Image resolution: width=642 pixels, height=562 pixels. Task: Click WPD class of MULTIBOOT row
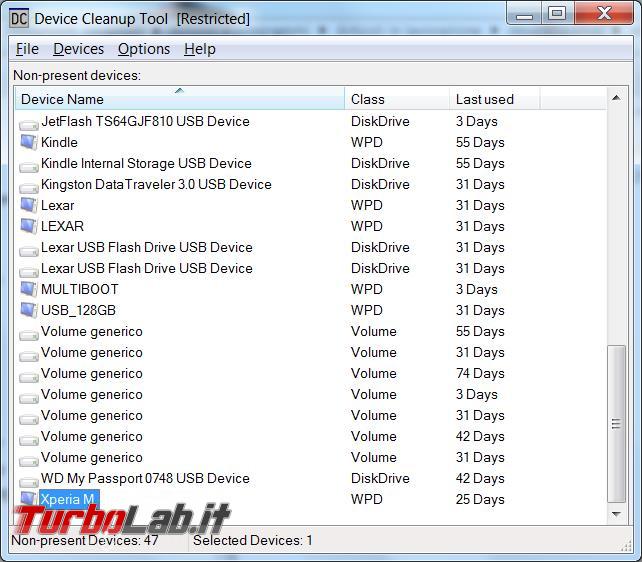click(x=366, y=289)
